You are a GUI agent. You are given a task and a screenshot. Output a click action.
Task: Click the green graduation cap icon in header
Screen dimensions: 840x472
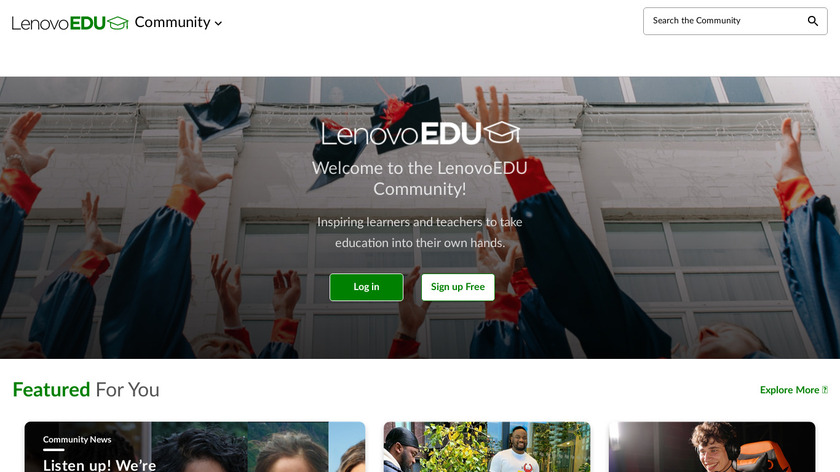coord(118,23)
